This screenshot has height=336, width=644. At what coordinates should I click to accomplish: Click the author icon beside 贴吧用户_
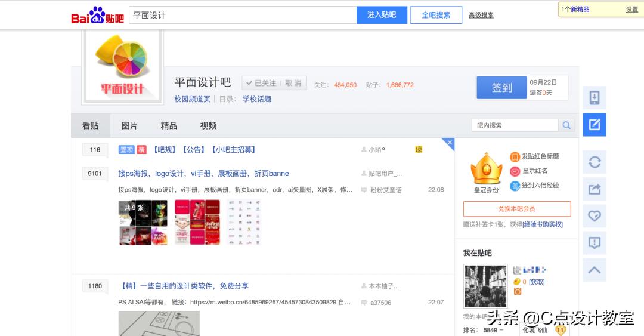tap(364, 174)
